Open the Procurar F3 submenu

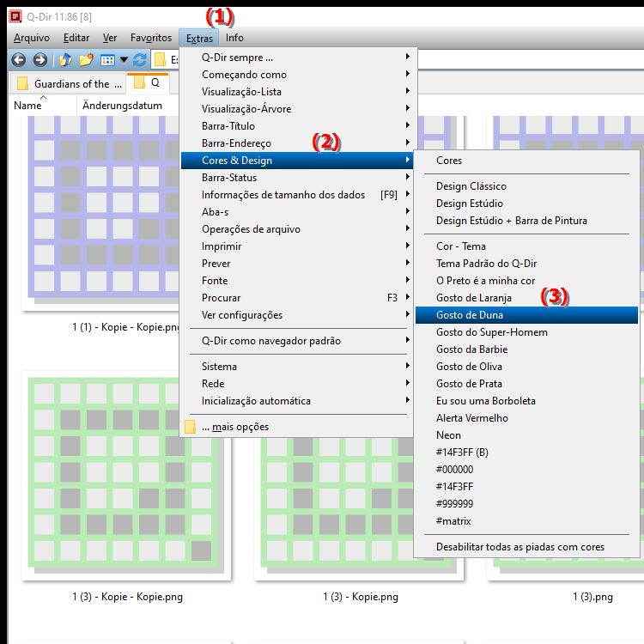[x=299, y=298]
